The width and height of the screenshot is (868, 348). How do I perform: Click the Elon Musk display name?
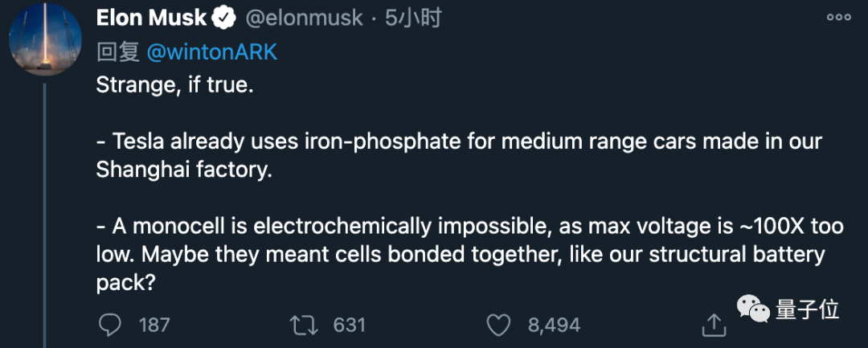(x=153, y=18)
